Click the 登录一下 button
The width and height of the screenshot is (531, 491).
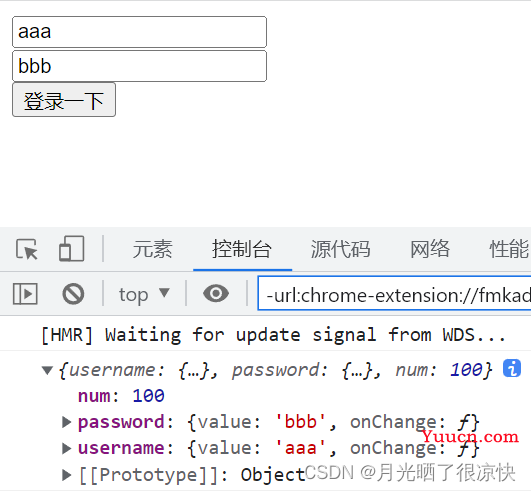coord(64,100)
